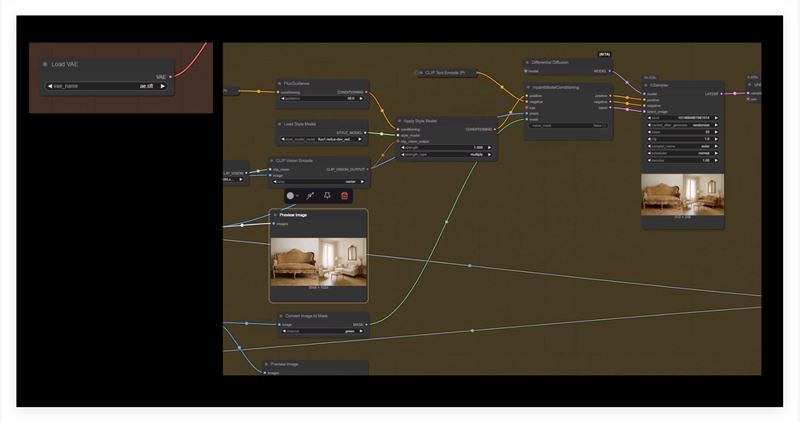Select previous vae_name with left arrow in Load VAE

[x=49, y=86]
